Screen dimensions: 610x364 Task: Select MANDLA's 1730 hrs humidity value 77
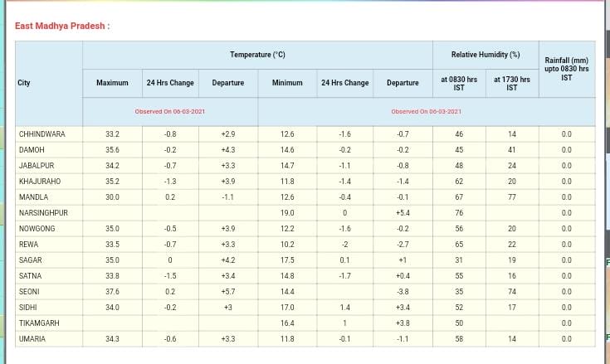point(511,197)
